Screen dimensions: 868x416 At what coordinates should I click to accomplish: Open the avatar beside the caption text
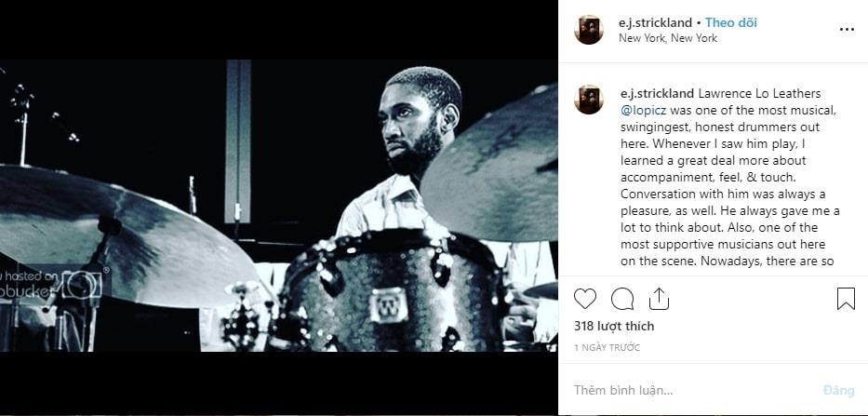589,100
